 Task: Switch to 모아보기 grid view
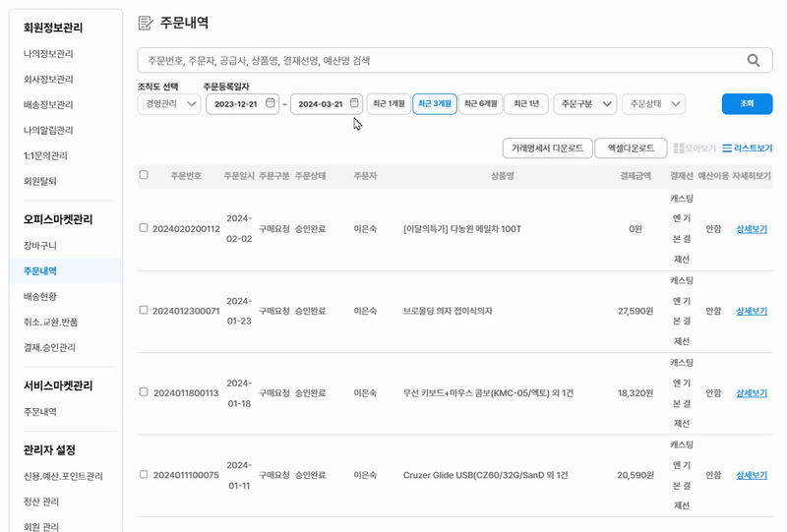coord(695,148)
